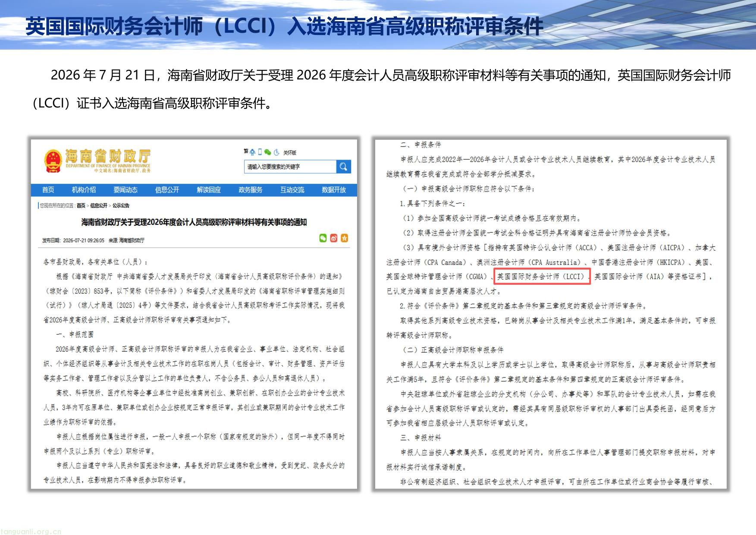Share article via WeChat share icon
The height and width of the screenshot is (535, 756).
[x=323, y=238]
